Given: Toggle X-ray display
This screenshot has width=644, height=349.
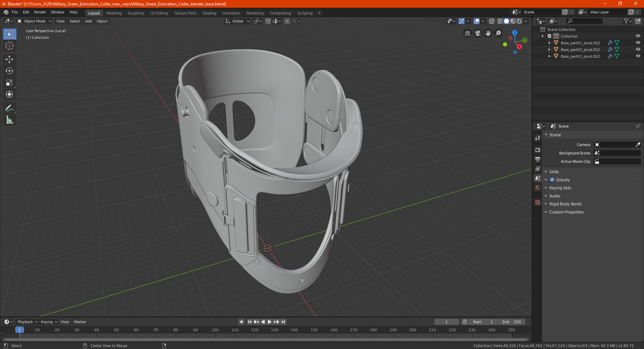Looking at the screenshot, I should coord(491,21).
